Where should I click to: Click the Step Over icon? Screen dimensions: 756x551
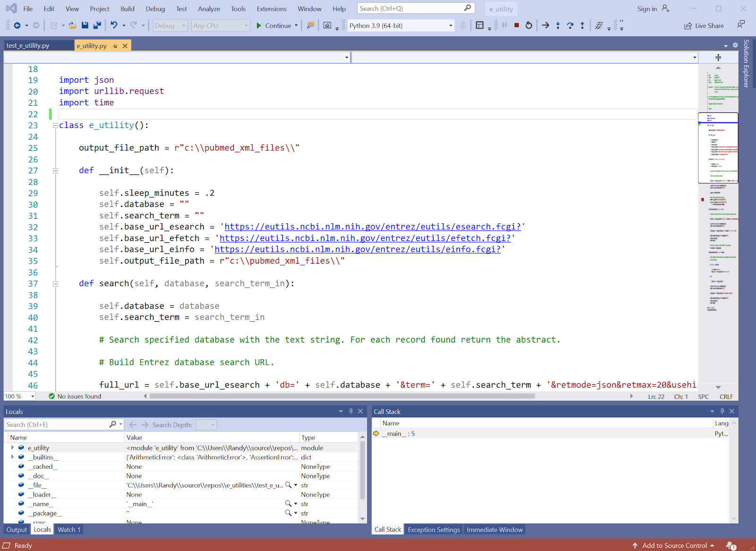coord(570,26)
